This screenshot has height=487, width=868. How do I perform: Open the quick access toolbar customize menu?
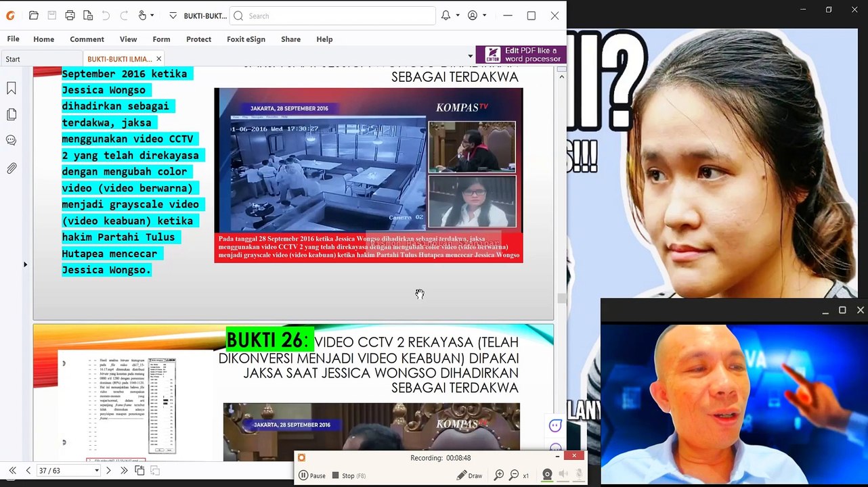[x=173, y=16]
